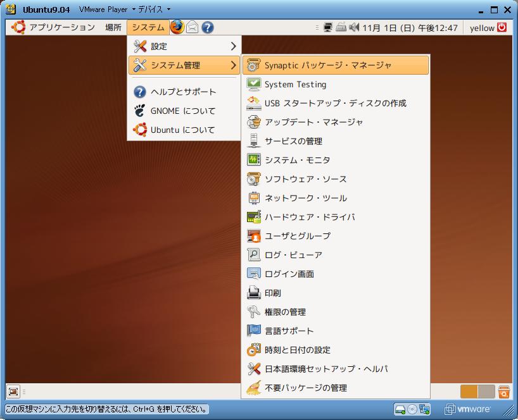
Task: Click the Synaptic package manager icon
Action: click(x=254, y=65)
